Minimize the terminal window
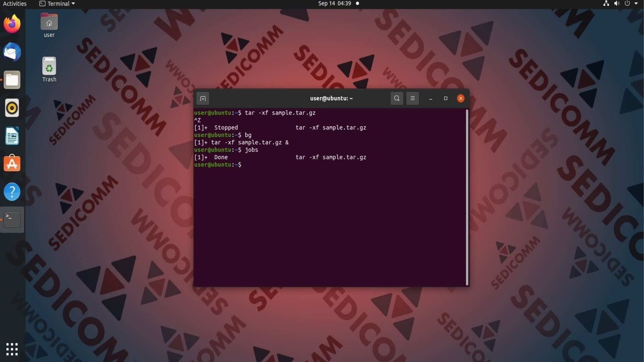 (431, 99)
